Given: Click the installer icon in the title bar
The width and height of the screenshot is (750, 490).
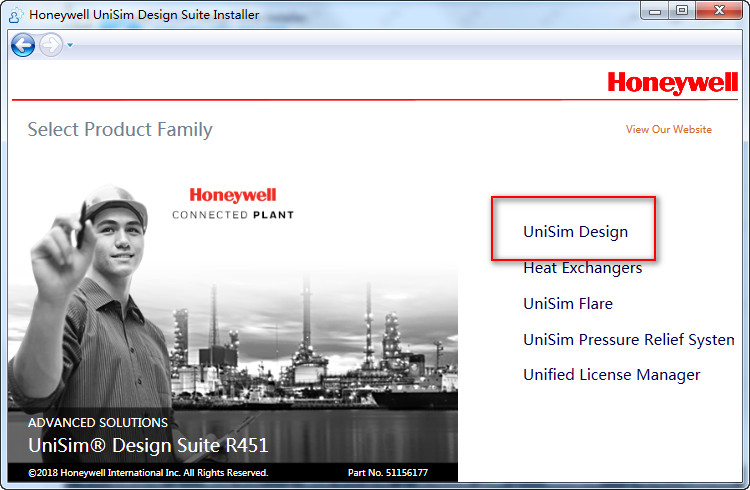Looking at the screenshot, I should tap(16, 14).
